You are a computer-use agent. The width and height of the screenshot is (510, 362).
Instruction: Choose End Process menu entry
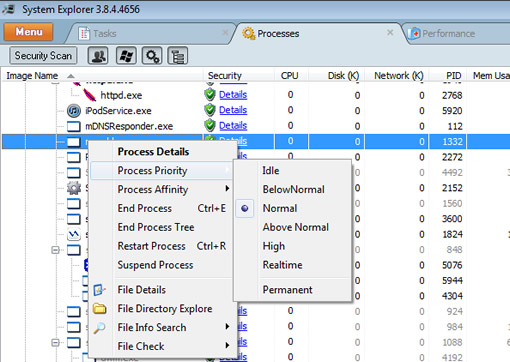161,208
